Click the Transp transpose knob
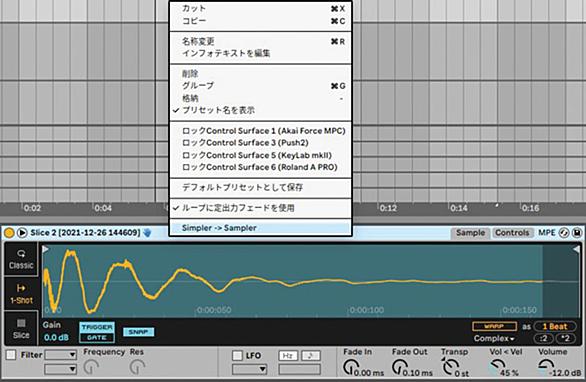The image size is (586, 382). 450,367
